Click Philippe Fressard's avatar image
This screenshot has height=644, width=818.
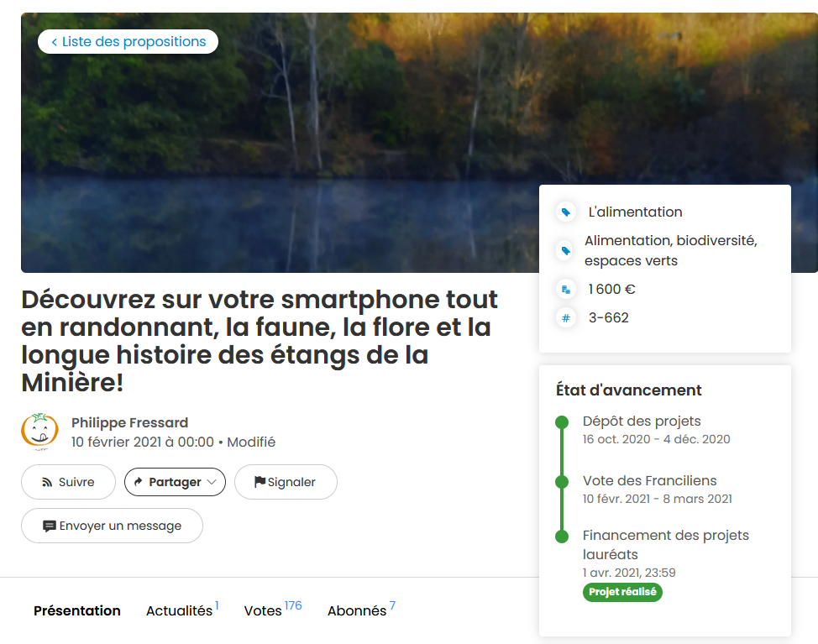pyautogui.click(x=39, y=432)
